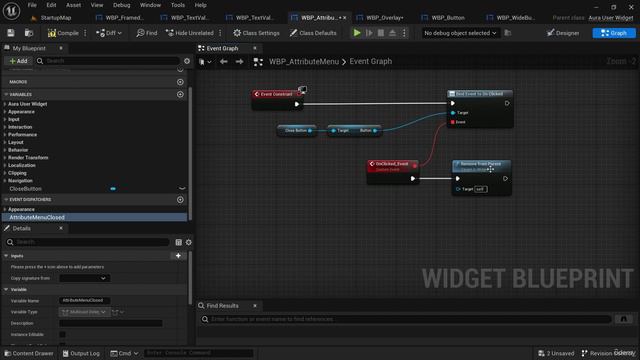
Task: Click the frame skip playback icon
Action: click(369, 33)
